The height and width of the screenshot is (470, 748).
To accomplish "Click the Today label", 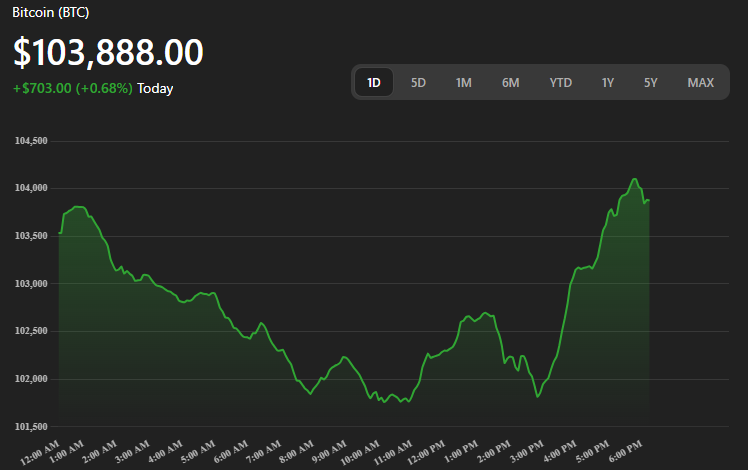I will click(x=155, y=88).
